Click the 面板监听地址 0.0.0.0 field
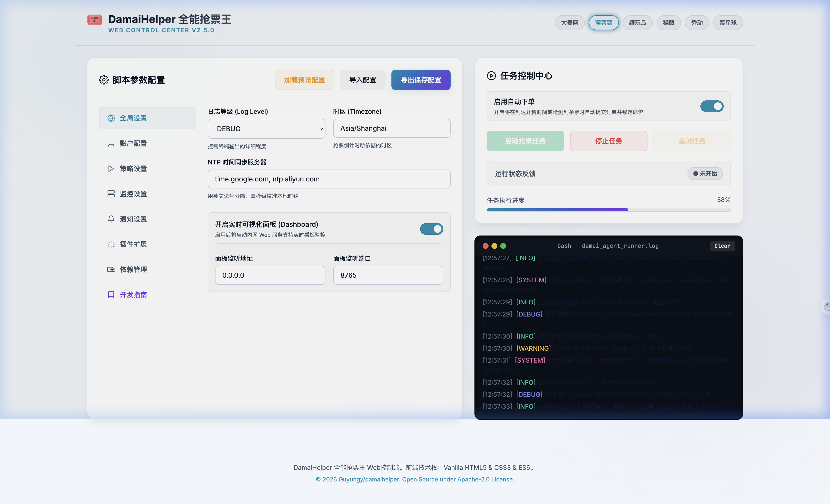Screen dimensions: 830x504 pos(270,276)
